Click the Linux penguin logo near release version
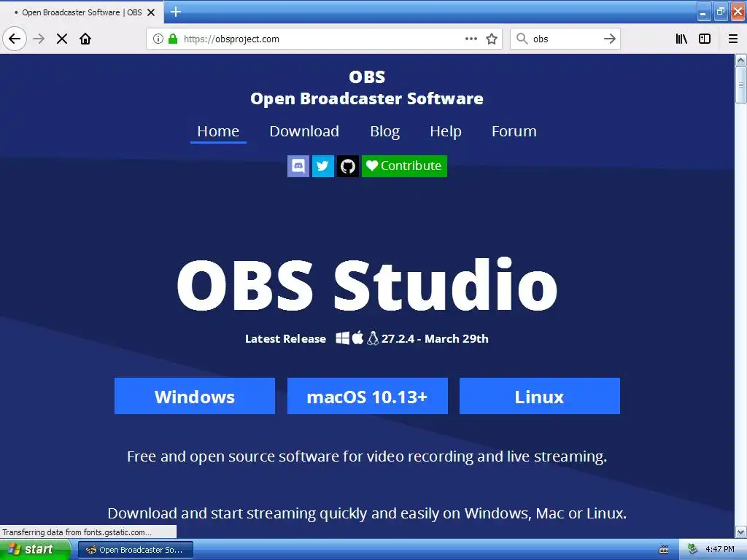This screenshot has width=747, height=560. coord(373,338)
